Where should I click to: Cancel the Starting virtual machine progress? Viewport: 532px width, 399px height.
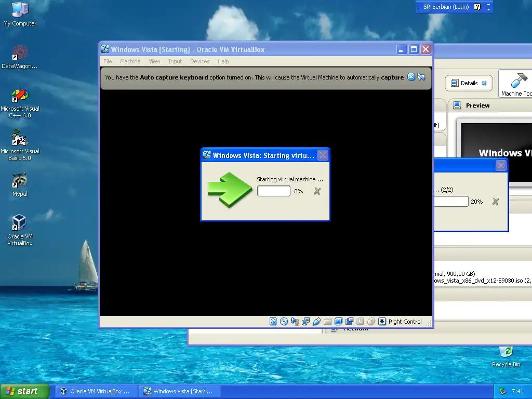(x=317, y=191)
